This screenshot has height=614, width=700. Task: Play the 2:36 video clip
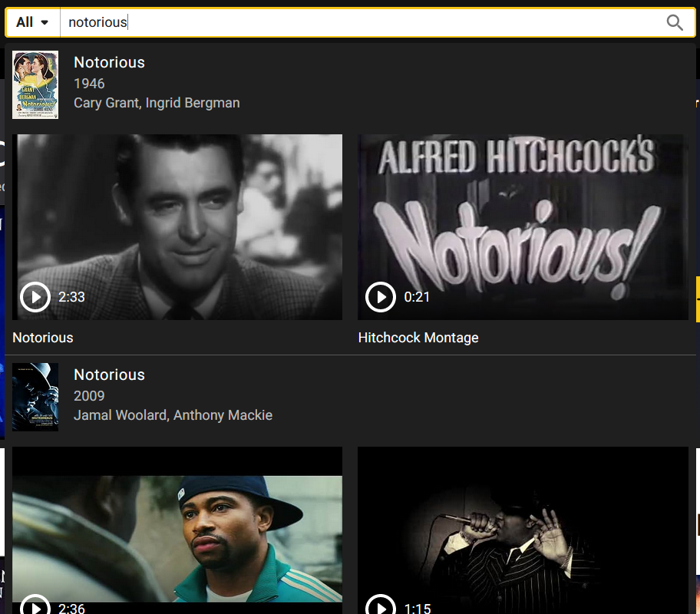[x=35, y=606]
